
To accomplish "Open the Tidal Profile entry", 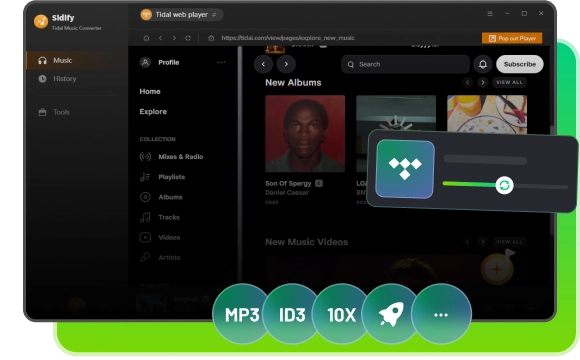I will 159,63.
